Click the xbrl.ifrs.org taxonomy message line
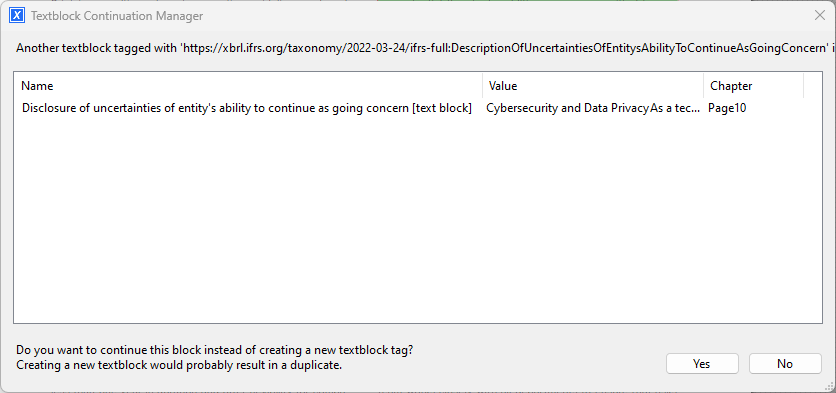The width and height of the screenshot is (836, 393). click(x=424, y=48)
